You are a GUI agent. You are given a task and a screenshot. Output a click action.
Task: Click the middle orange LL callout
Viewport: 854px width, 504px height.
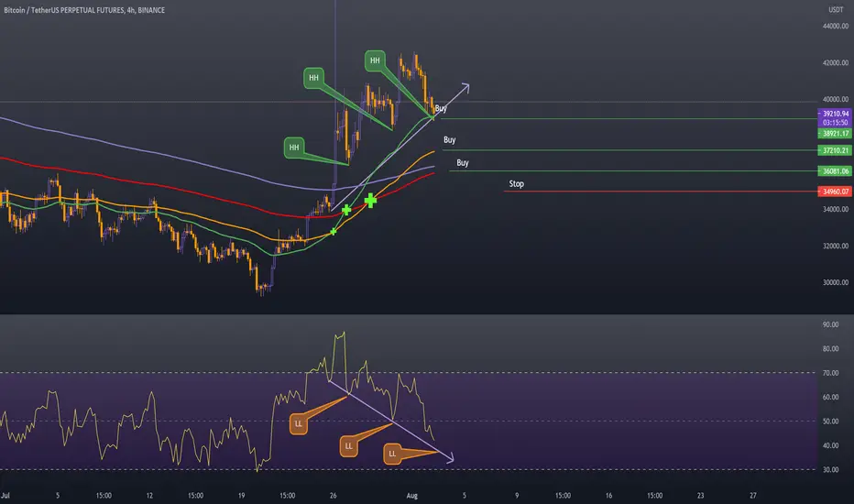click(x=348, y=446)
